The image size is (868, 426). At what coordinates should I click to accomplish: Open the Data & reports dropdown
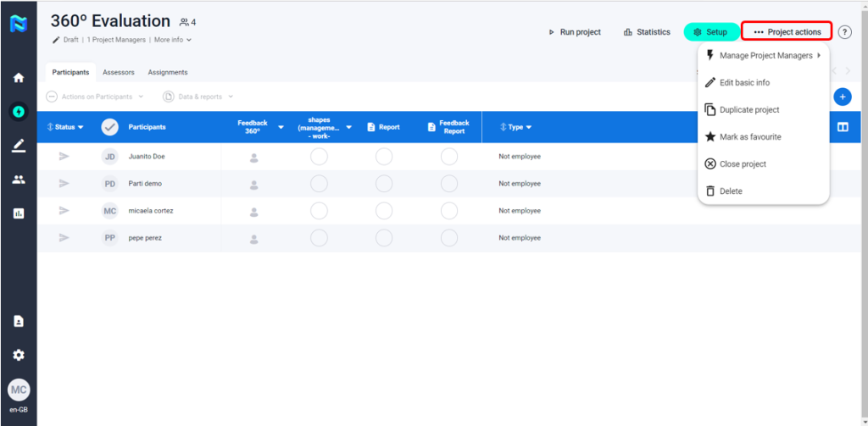pyautogui.click(x=198, y=97)
